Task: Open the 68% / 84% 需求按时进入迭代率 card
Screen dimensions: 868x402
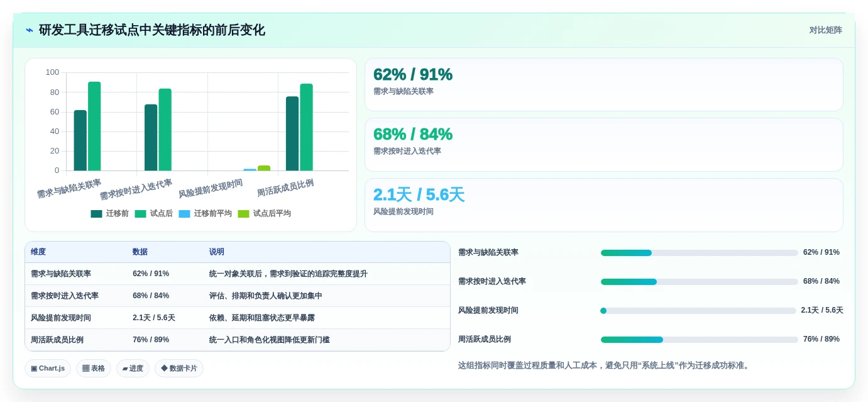Action: point(604,145)
